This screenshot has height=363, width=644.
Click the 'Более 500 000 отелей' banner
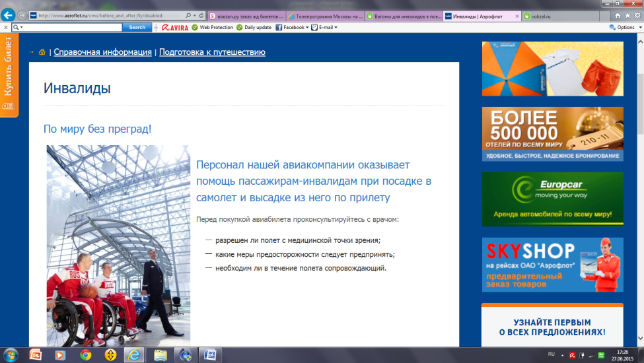(x=552, y=134)
